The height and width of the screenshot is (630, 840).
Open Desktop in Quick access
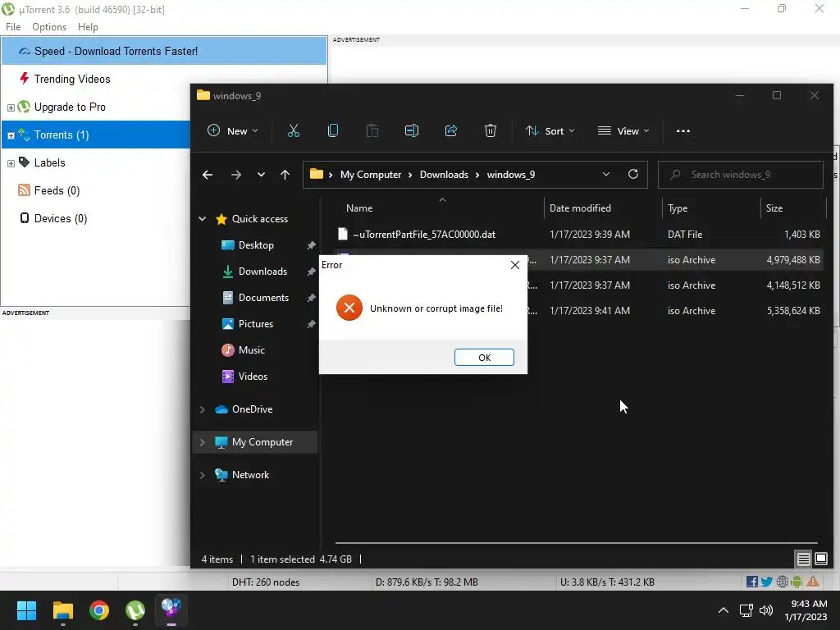click(x=256, y=244)
